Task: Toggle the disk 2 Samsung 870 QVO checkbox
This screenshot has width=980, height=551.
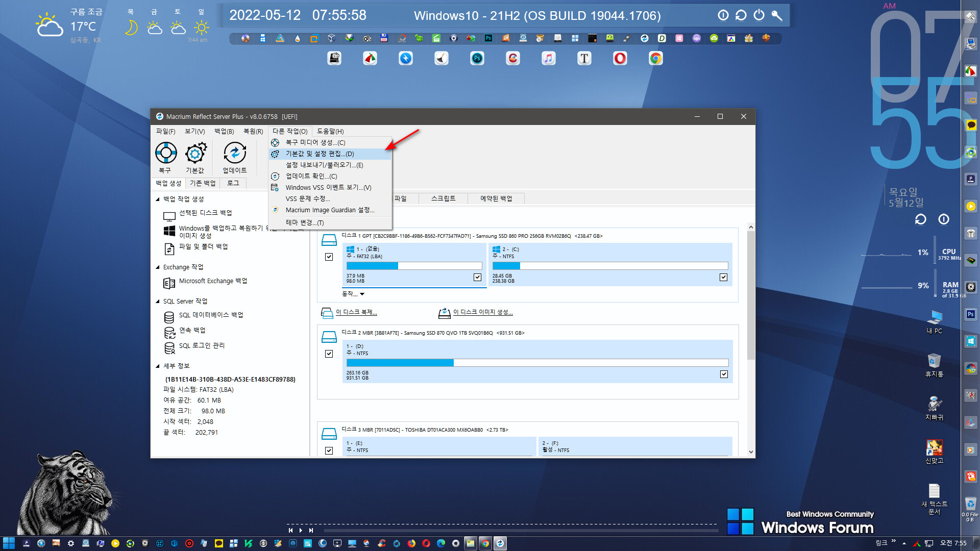Action: click(x=329, y=354)
